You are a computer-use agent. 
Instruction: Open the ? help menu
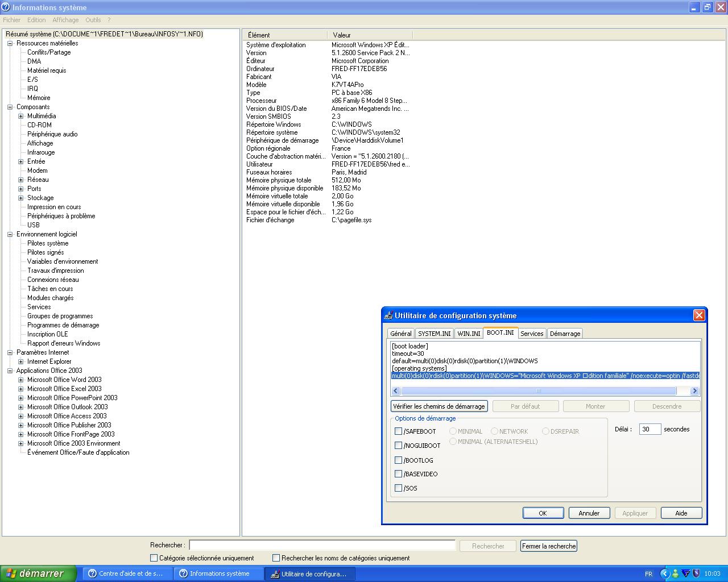point(109,20)
